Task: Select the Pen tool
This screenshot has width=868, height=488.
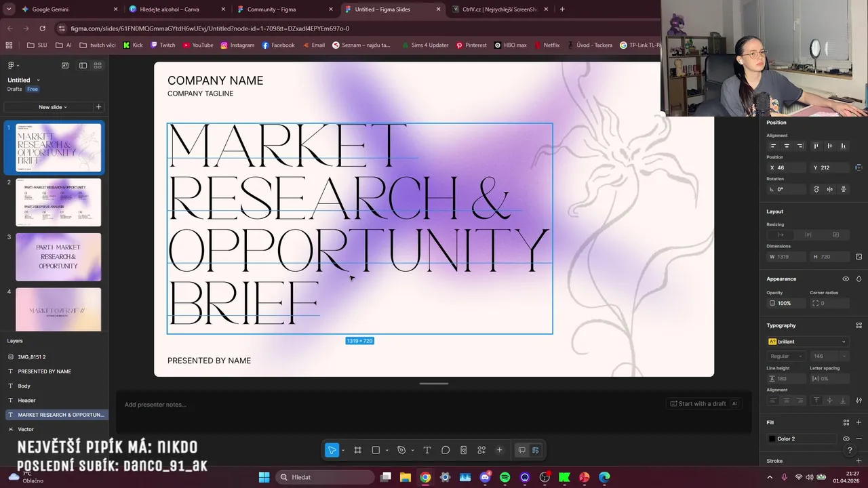Action: (401, 450)
